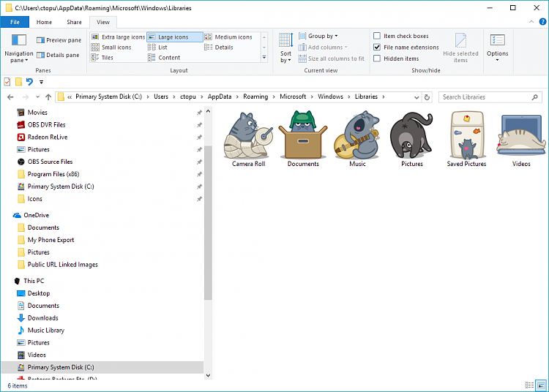
Task: Click ctopu in the address breadcrumb
Action: pyautogui.click(x=188, y=97)
